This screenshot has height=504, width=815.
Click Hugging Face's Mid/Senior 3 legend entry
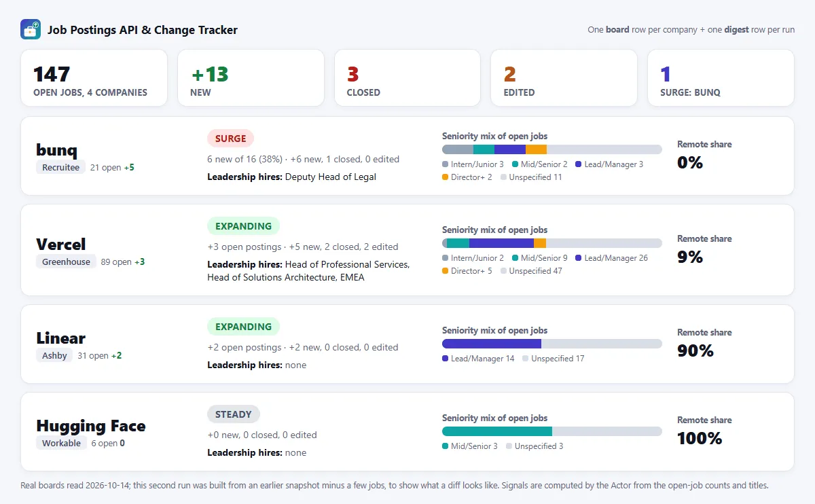(470, 446)
